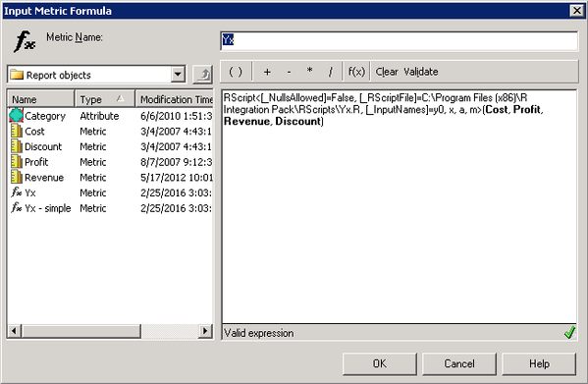This screenshot has width=588, height=384.
Task: Click the right arrow of horizontal scrollbar
Action: 205,331
